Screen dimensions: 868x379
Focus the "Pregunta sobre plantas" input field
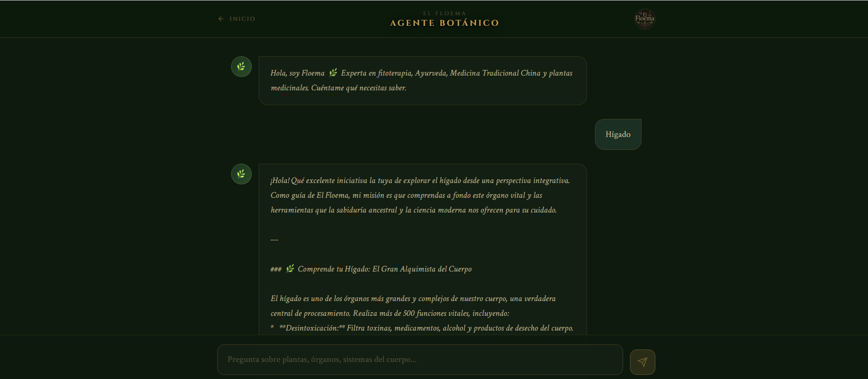tap(420, 360)
